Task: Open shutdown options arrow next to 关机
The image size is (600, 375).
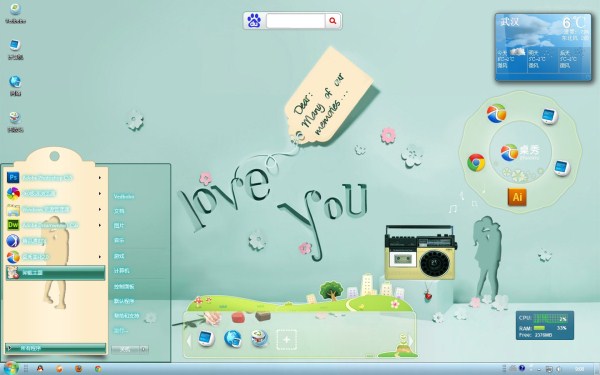Action: pyautogui.click(x=144, y=349)
